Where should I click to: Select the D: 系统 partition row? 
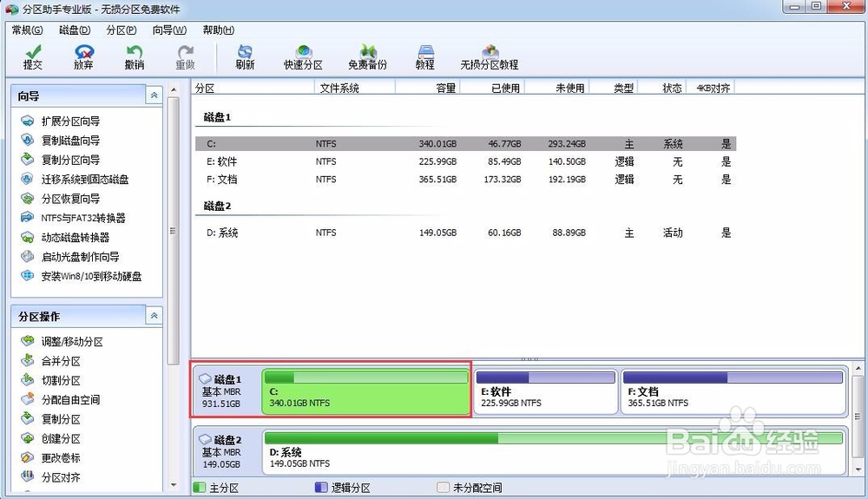pyautogui.click(x=465, y=233)
